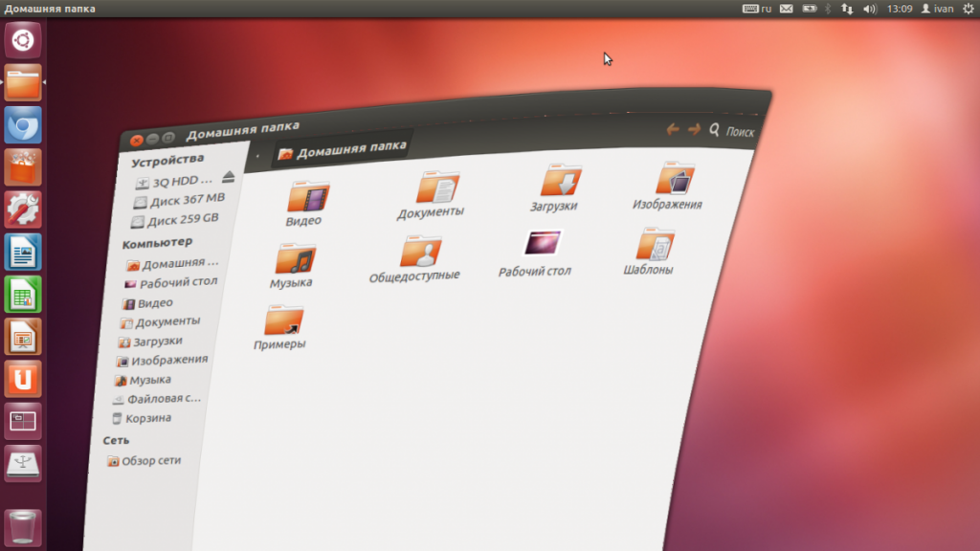This screenshot has width=980, height=551.
Task: Open the Музыка folder
Action: [x=295, y=260]
